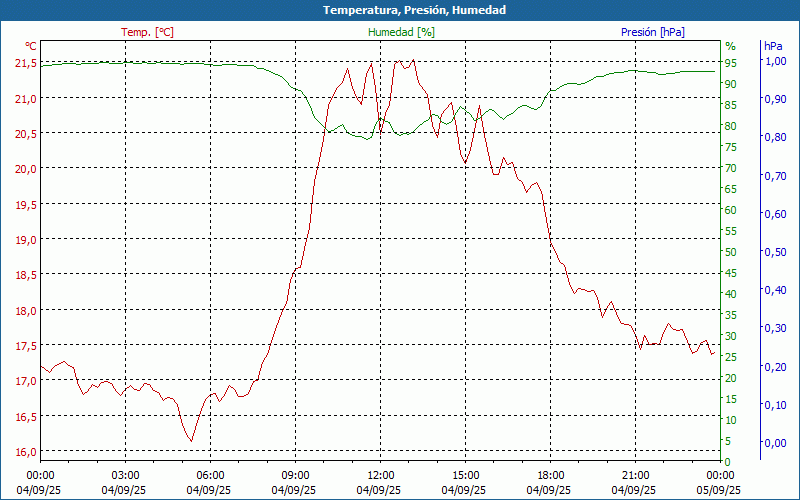Click the green 60 humidity tick
The height and width of the screenshot is (500, 800).
point(731,210)
